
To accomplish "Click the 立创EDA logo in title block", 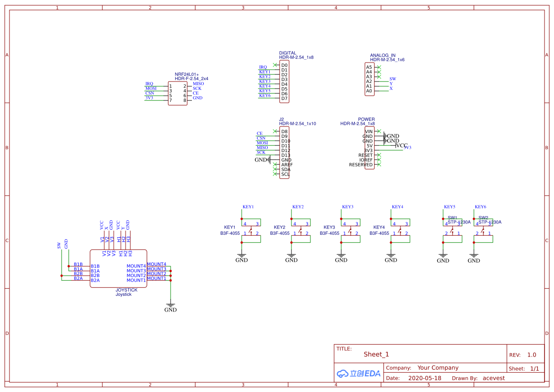I will 358,374.
